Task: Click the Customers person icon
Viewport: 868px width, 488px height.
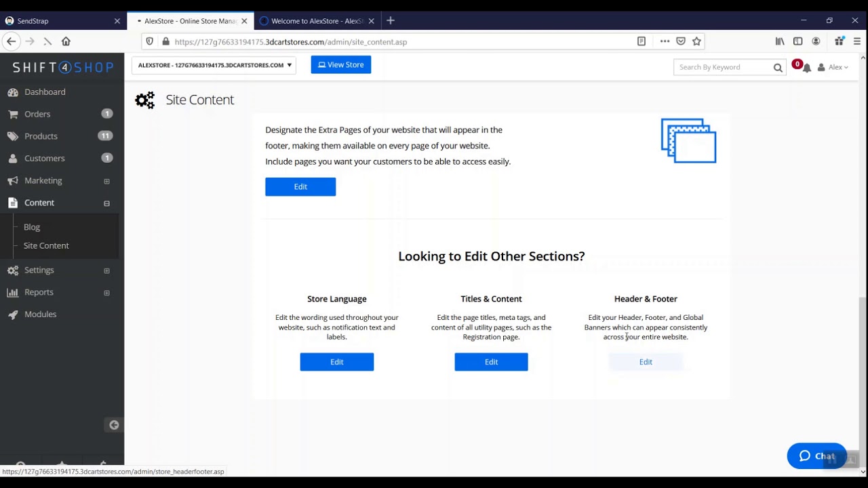Action: click(13, 159)
